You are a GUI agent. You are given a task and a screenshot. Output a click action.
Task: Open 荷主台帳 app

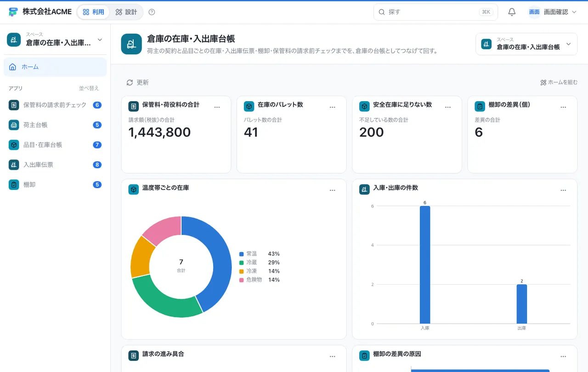point(55,125)
